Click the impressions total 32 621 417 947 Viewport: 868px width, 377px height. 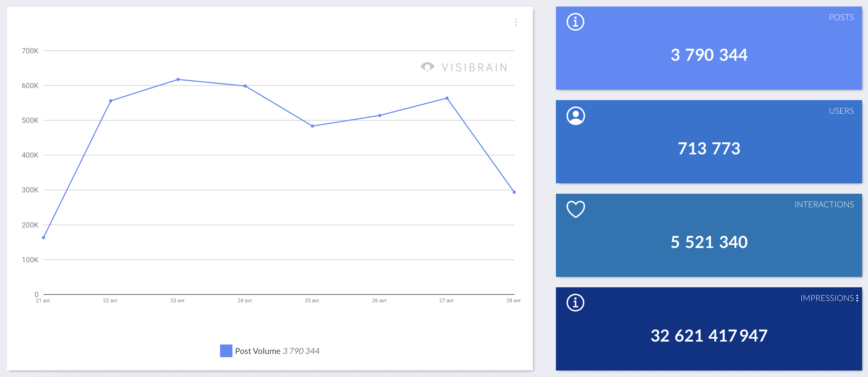click(x=709, y=335)
